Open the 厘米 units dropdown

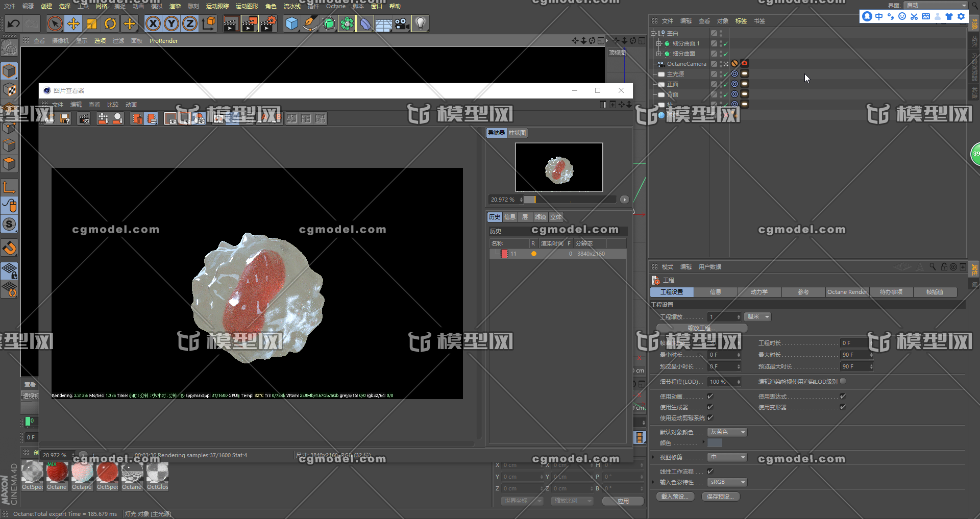click(x=757, y=316)
